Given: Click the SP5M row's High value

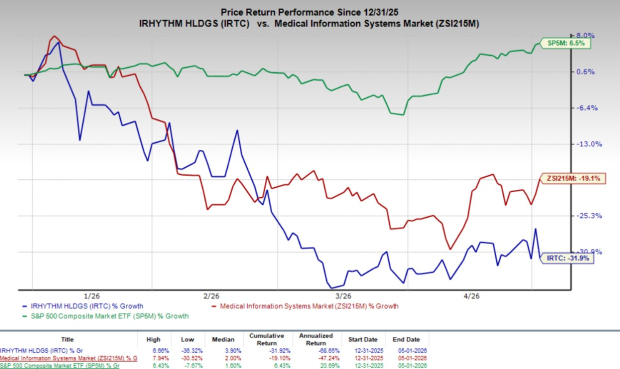Looking at the screenshot, I should pyautogui.click(x=161, y=366).
